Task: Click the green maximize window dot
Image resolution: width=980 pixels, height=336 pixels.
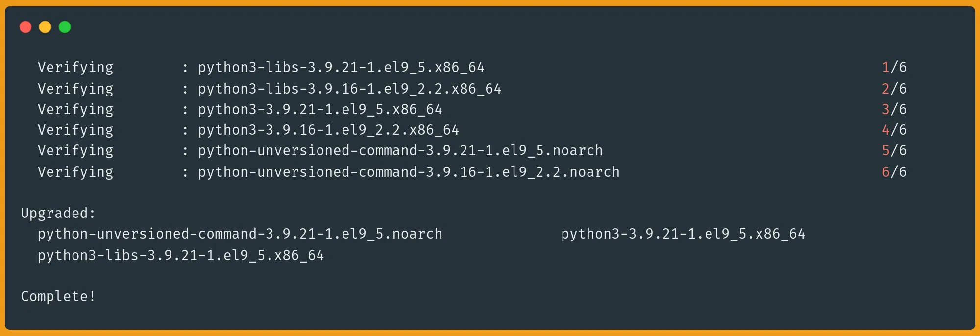Action: coord(65,27)
